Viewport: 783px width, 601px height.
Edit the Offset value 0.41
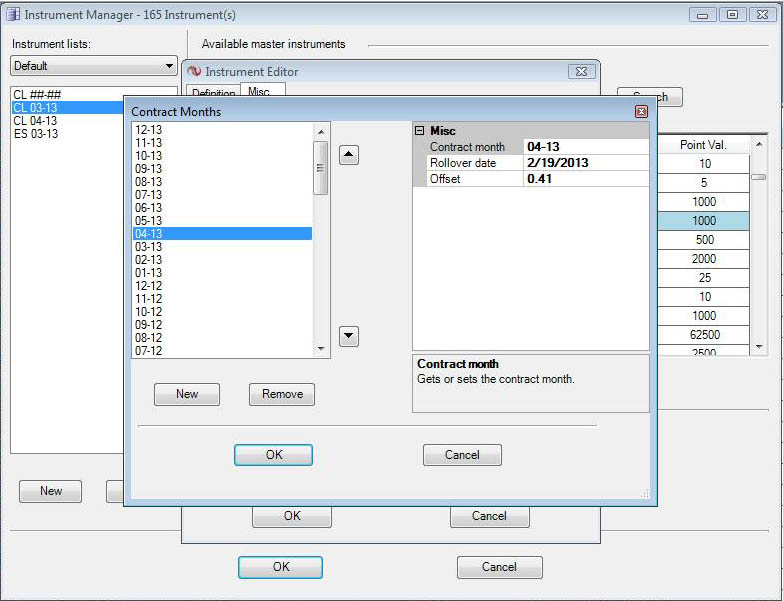(x=586, y=179)
